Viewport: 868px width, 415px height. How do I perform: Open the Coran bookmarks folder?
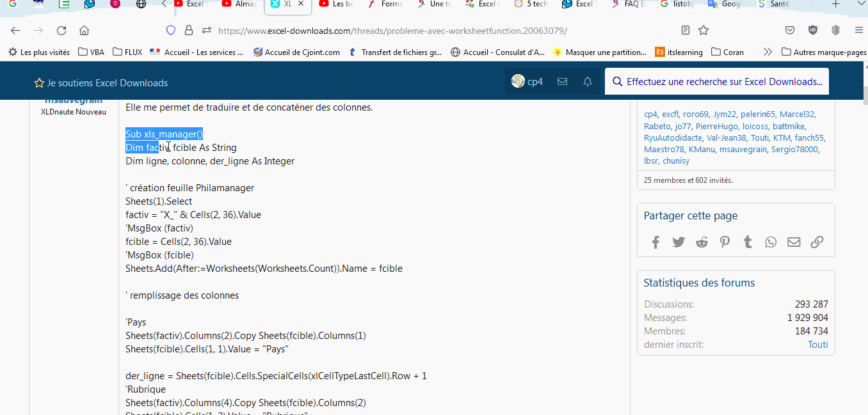[728, 52]
